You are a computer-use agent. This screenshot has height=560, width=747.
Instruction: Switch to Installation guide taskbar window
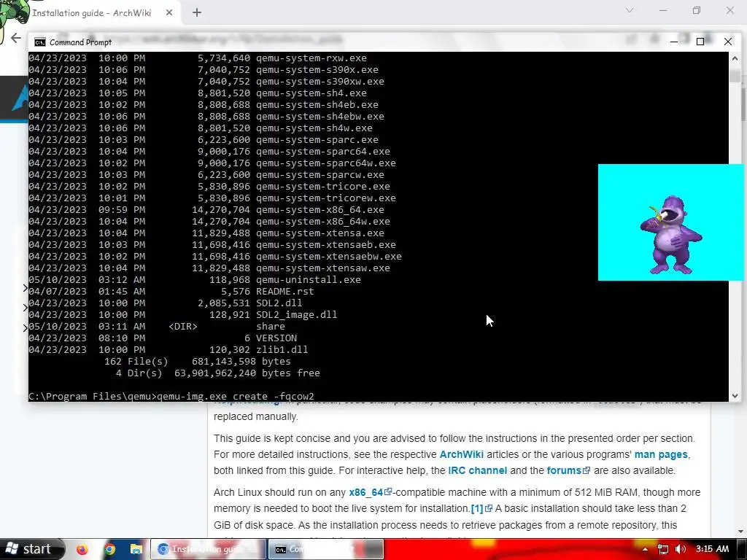pos(209,549)
